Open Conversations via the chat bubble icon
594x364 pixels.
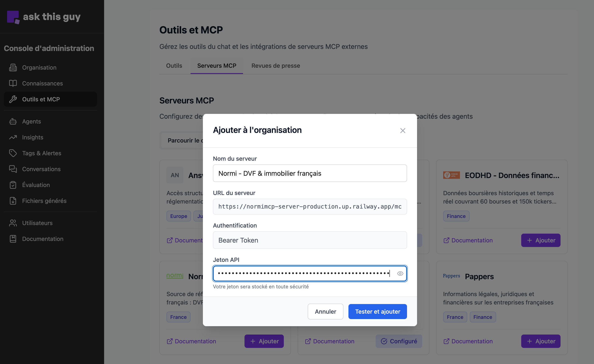pyautogui.click(x=13, y=169)
